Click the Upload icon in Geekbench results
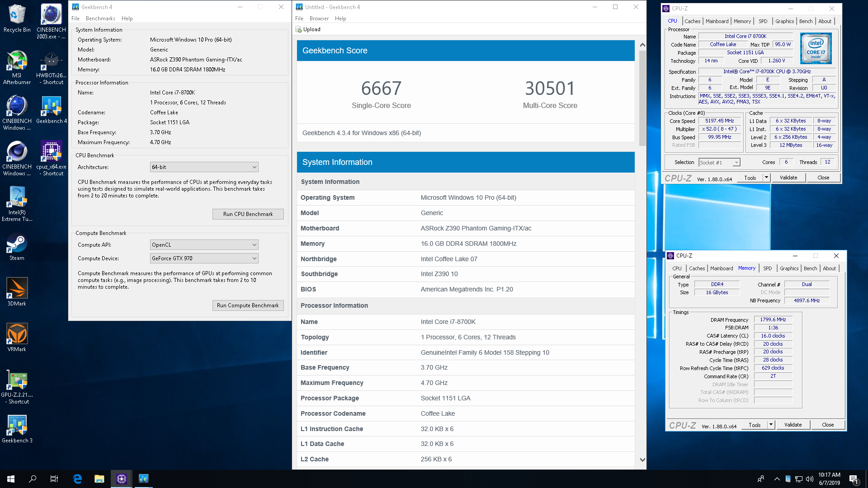 click(298, 29)
